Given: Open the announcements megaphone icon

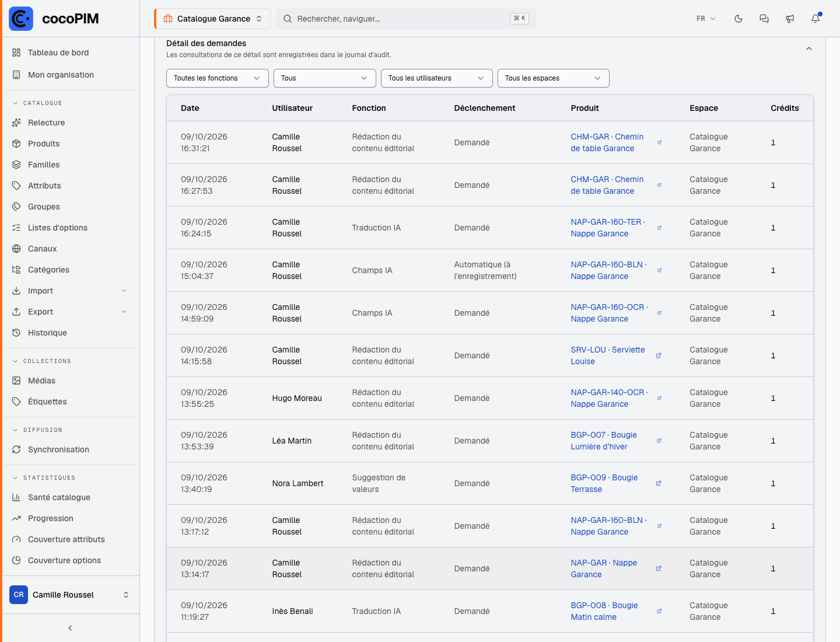Looking at the screenshot, I should pos(790,19).
